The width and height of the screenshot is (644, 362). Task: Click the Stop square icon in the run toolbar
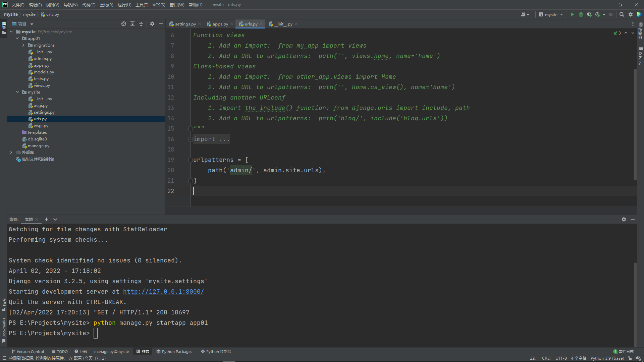(611, 14)
